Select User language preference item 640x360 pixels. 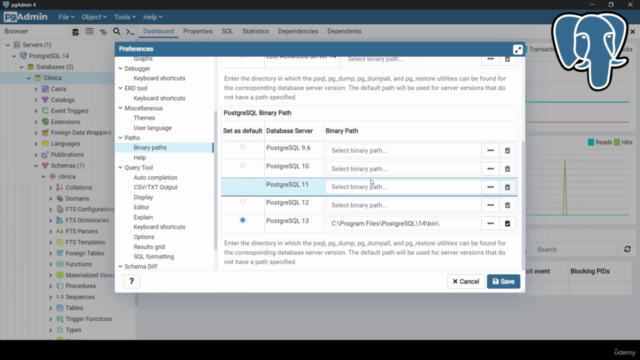tap(152, 128)
